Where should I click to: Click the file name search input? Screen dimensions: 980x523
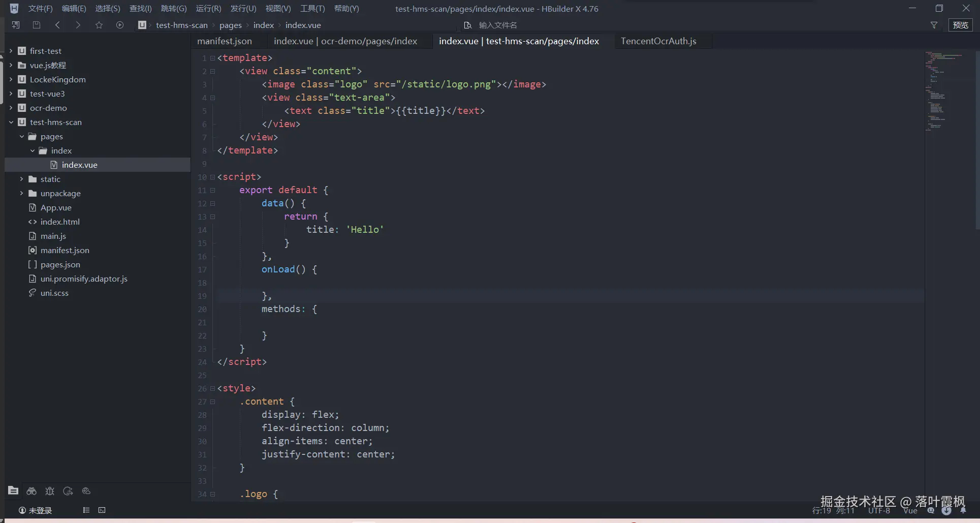696,25
